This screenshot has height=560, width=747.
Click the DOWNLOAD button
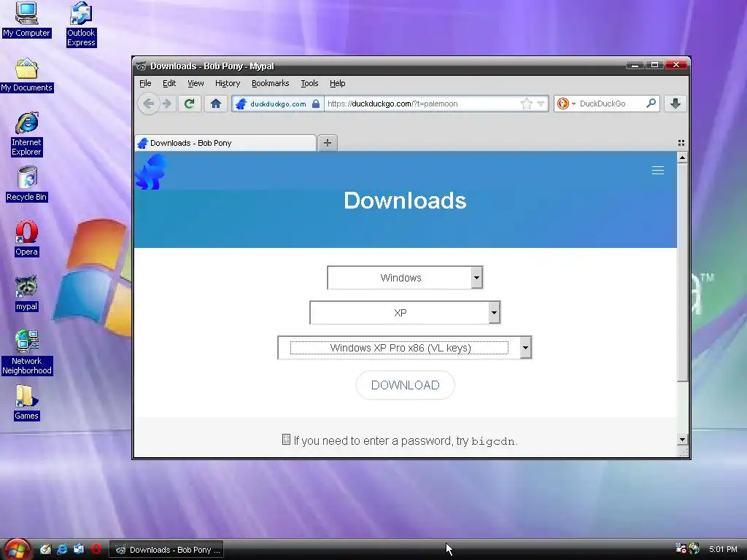coord(406,385)
